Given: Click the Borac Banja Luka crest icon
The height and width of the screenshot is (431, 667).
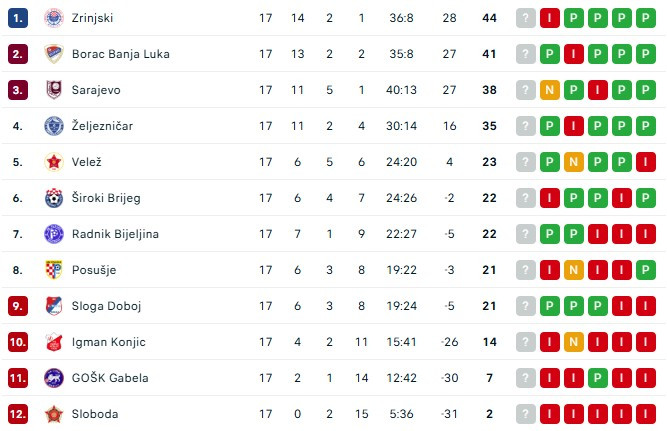Looking at the screenshot, I should 53,54.
